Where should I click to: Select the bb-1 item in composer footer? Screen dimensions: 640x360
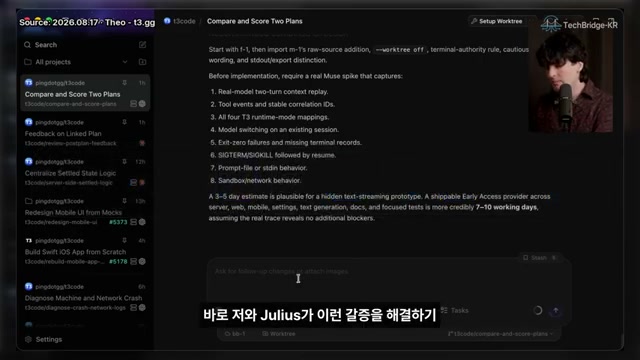tap(235, 334)
